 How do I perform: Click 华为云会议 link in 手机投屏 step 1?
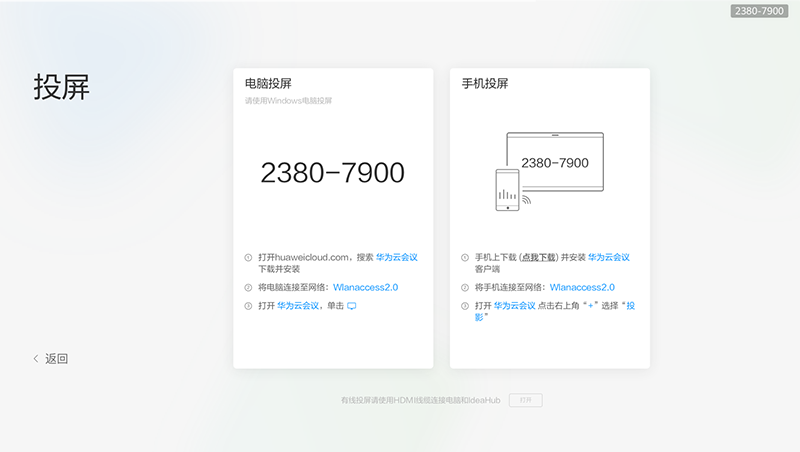pyautogui.click(x=609, y=257)
